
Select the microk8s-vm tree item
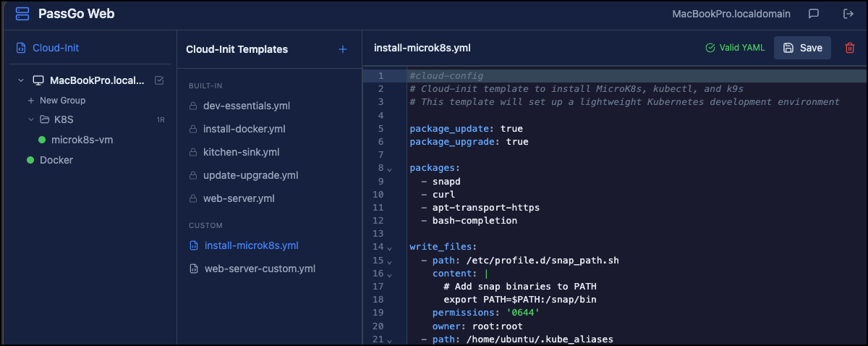81,140
